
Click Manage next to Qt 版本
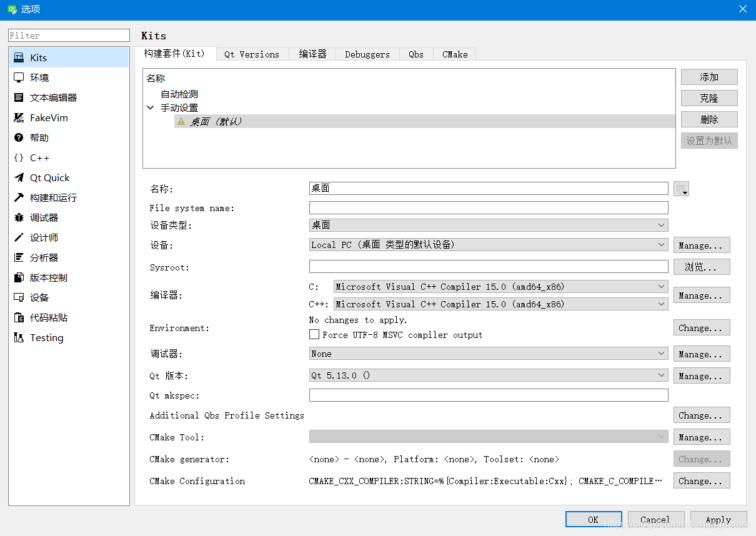click(702, 375)
